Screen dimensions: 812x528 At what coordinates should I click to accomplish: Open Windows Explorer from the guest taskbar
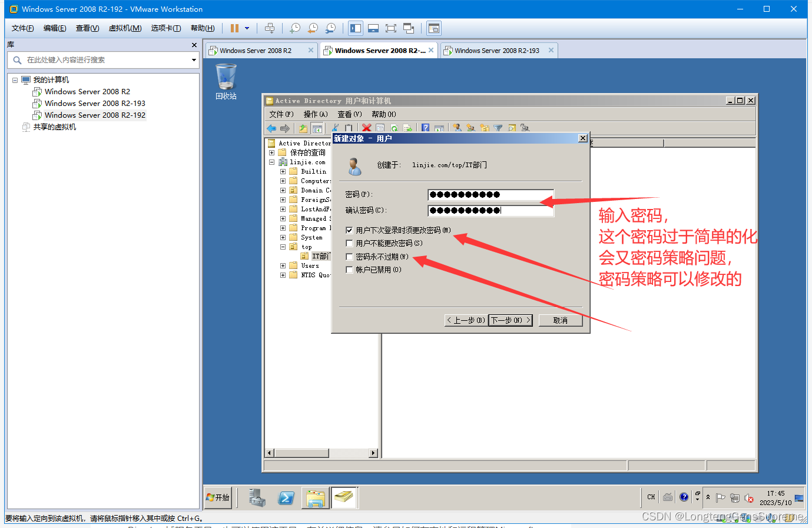[x=315, y=498]
